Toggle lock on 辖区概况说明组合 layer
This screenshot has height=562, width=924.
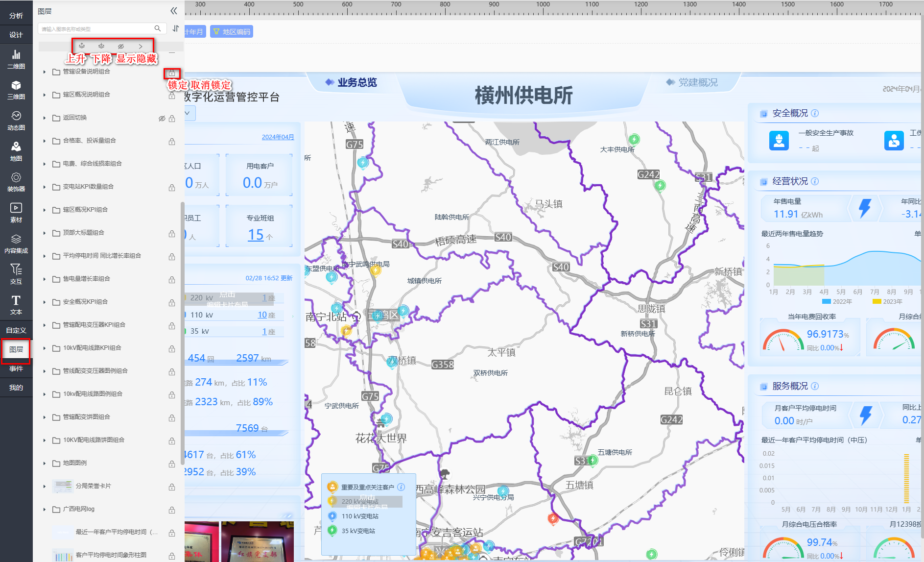pyautogui.click(x=172, y=96)
